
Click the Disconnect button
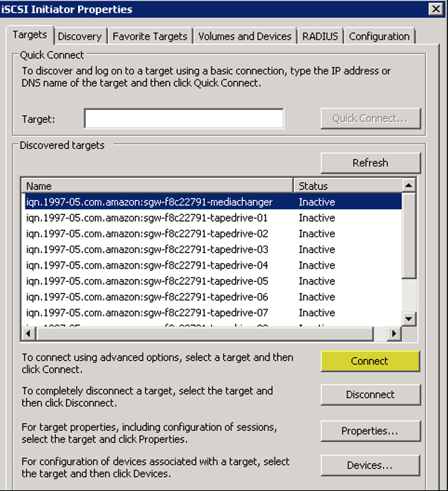371,394
